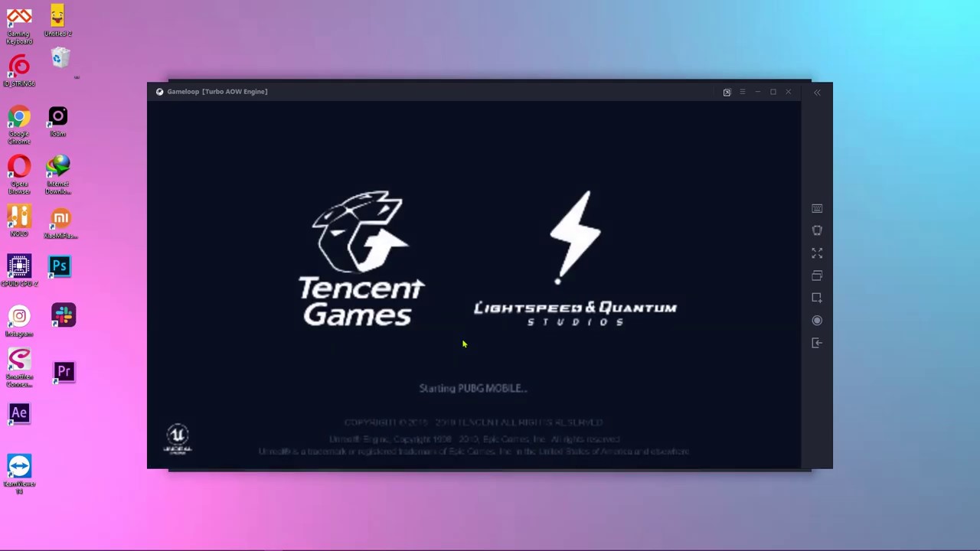Start recording with the circular record icon
The height and width of the screenshot is (551, 980).
[817, 321]
